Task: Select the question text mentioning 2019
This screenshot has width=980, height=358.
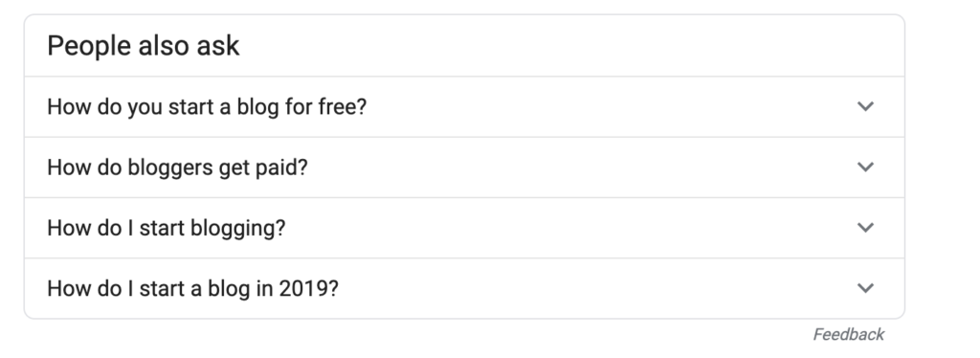Action: [192, 289]
